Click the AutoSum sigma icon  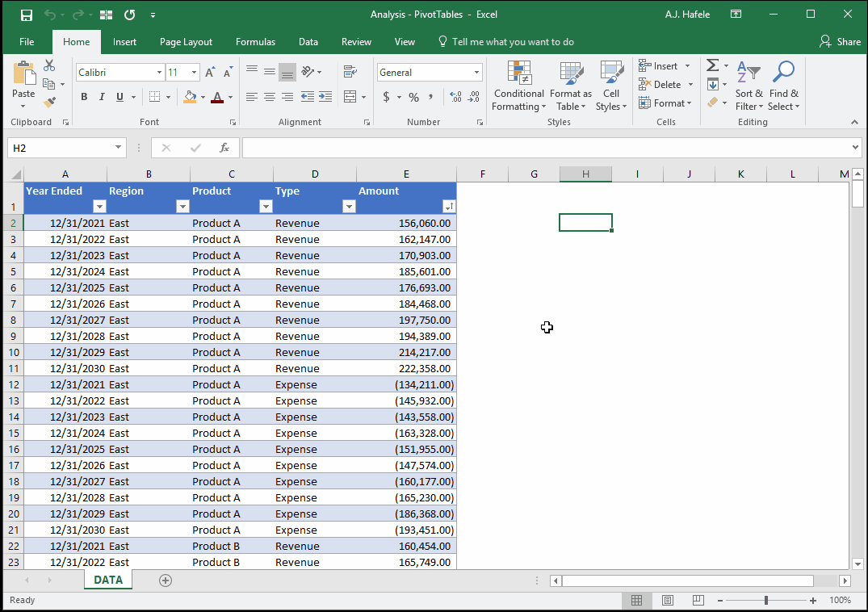712,66
